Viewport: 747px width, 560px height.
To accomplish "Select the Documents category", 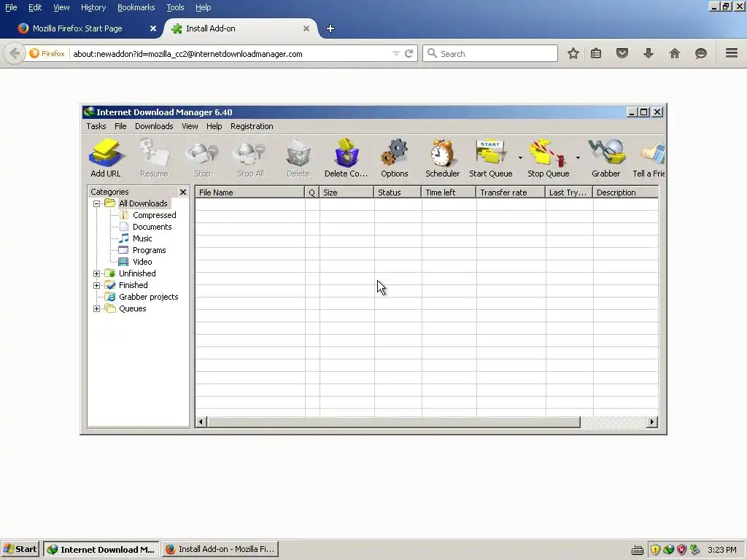I will (152, 227).
